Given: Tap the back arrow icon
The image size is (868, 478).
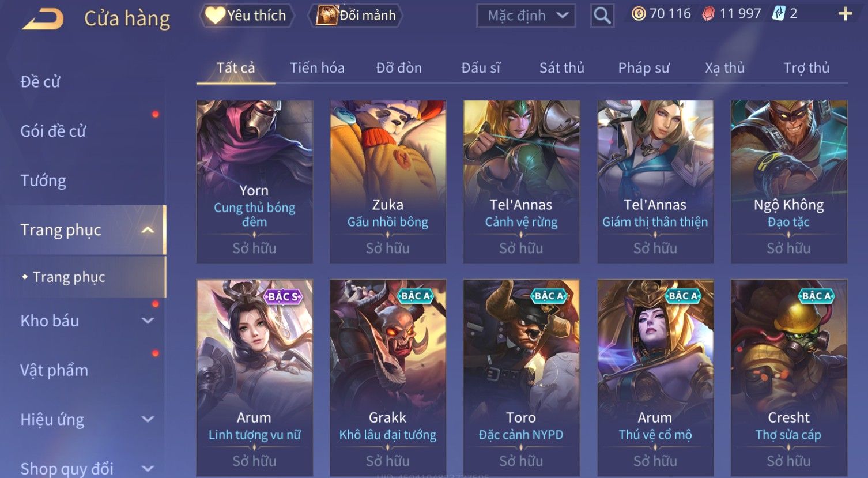Looking at the screenshot, I should (x=43, y=19).
